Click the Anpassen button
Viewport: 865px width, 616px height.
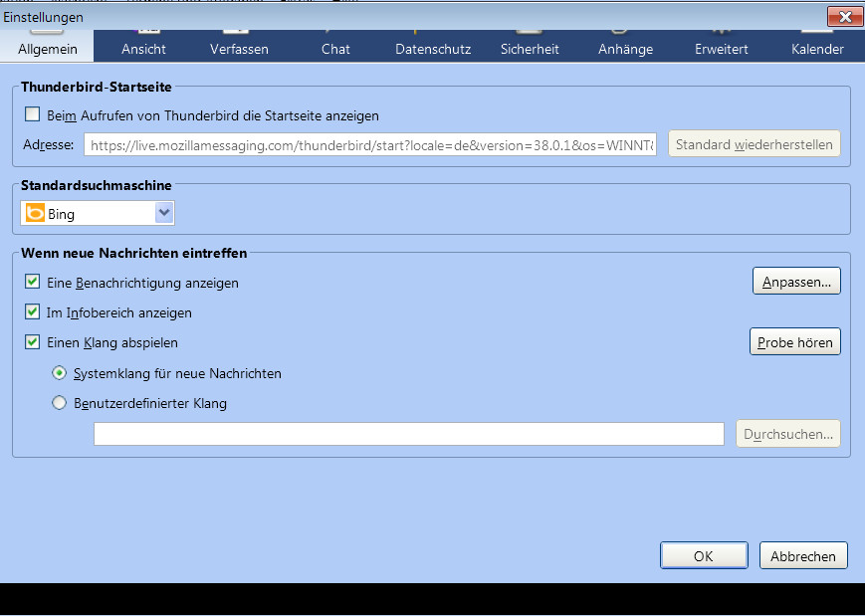(796, 282)
